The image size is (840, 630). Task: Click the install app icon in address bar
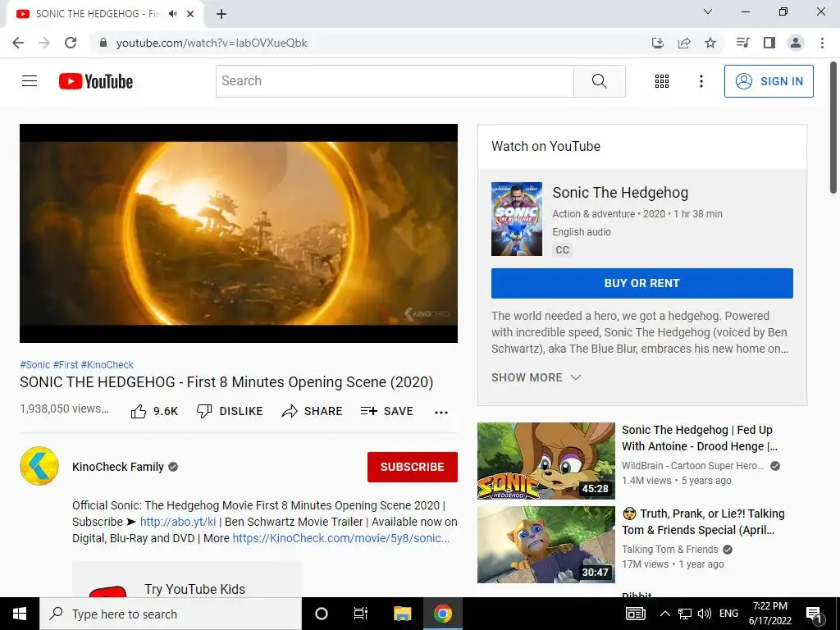coord(657,43)
